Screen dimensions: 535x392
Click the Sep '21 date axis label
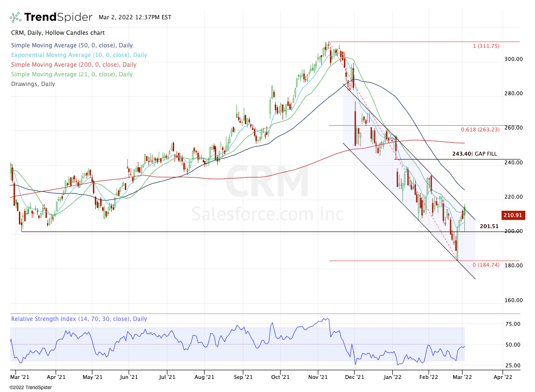pyautogui.click(x=243, y=377)
